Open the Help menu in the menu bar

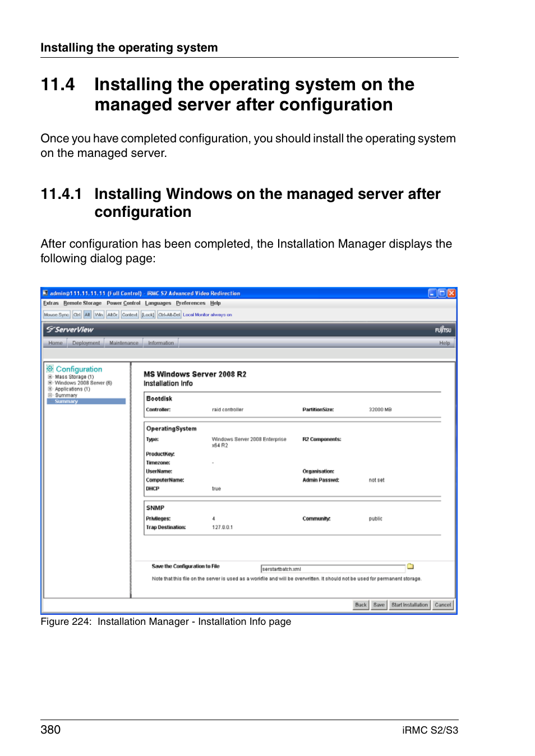(x=215, y=303)
